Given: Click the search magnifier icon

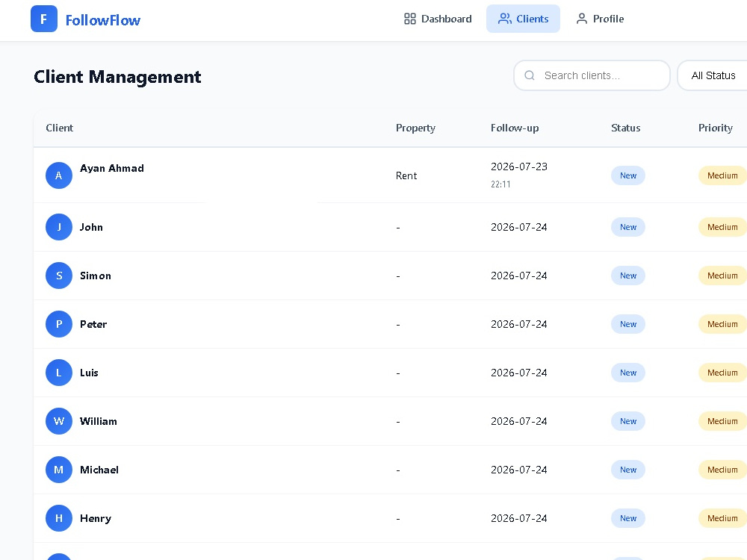Looking at the screenshot, I should [x=530, y=75].
